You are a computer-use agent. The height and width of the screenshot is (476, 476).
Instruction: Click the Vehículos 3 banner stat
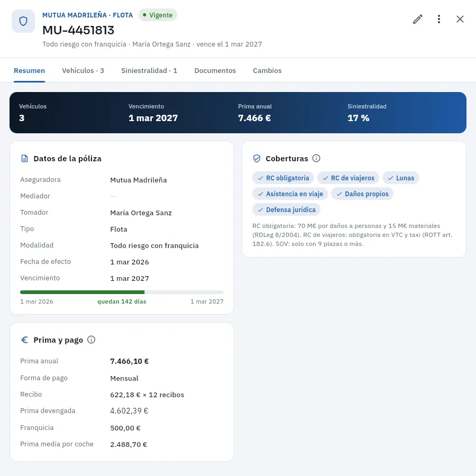coord(33,113)
